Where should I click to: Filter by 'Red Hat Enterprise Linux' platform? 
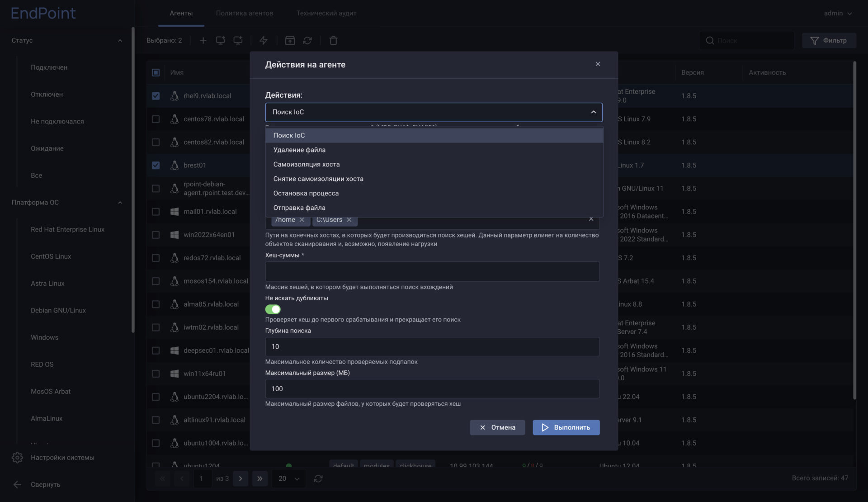[67, 230]
